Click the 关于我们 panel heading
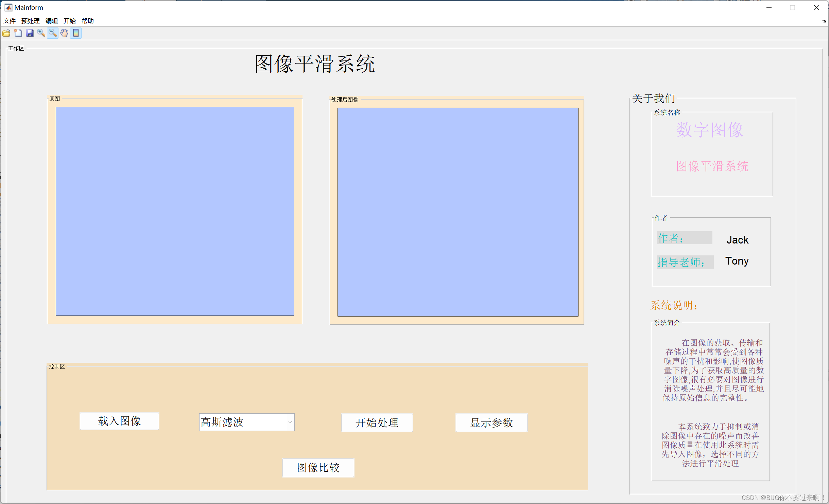829x504 pixels. 654,98
